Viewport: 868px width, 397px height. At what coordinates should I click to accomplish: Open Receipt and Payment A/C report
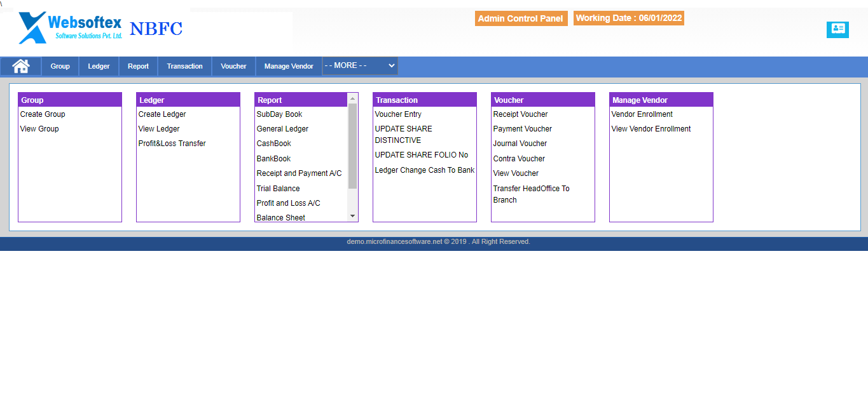(299, 173)
